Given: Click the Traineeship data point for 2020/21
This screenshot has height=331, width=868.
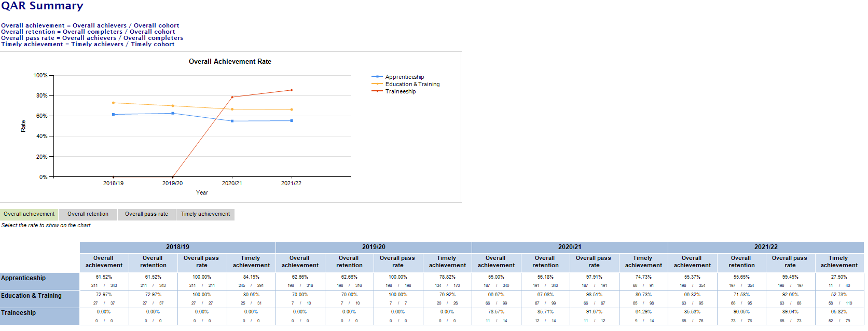Looking at the screenshot, I should [232, 97].
